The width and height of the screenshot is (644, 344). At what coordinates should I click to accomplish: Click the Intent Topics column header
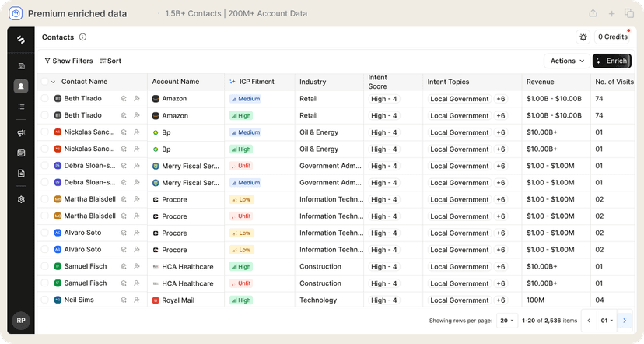click(448, 82)
